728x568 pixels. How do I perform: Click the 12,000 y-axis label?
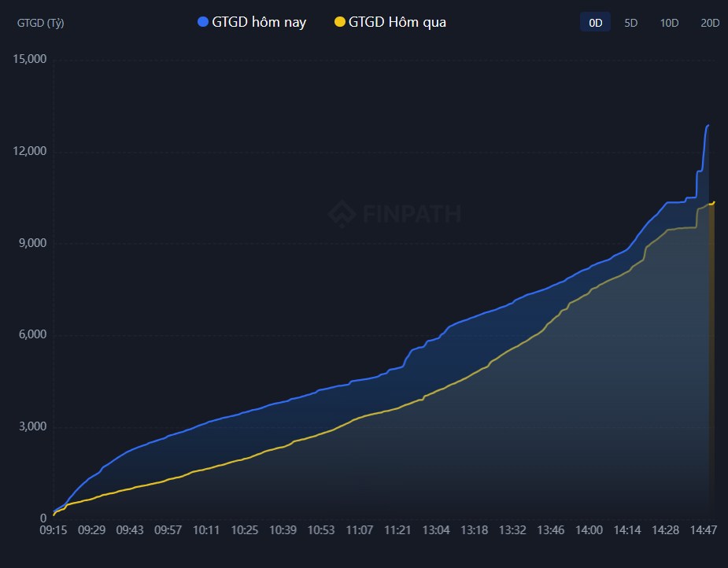click(30, 151)
